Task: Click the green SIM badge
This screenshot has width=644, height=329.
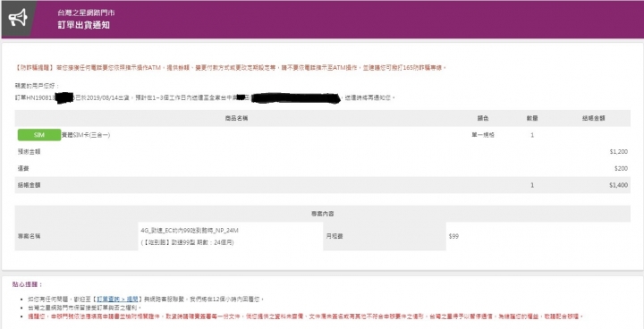Action: (x=39, y=135)
